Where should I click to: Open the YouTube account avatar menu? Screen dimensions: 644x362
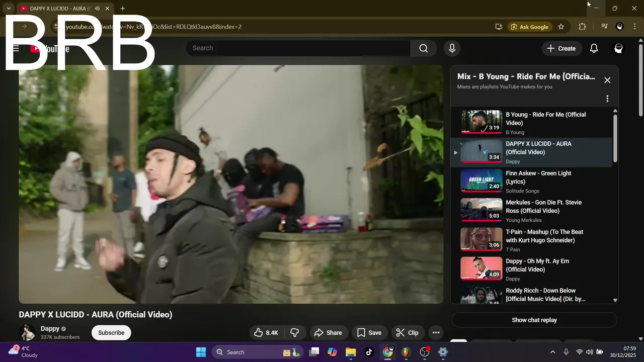618,48
